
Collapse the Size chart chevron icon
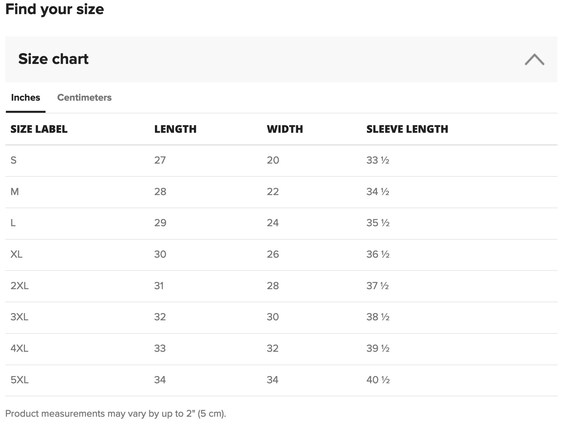tap(534, 59)
